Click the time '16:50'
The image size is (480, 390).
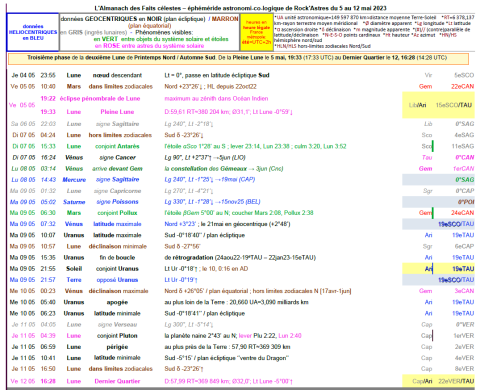[x=48, y=369]
